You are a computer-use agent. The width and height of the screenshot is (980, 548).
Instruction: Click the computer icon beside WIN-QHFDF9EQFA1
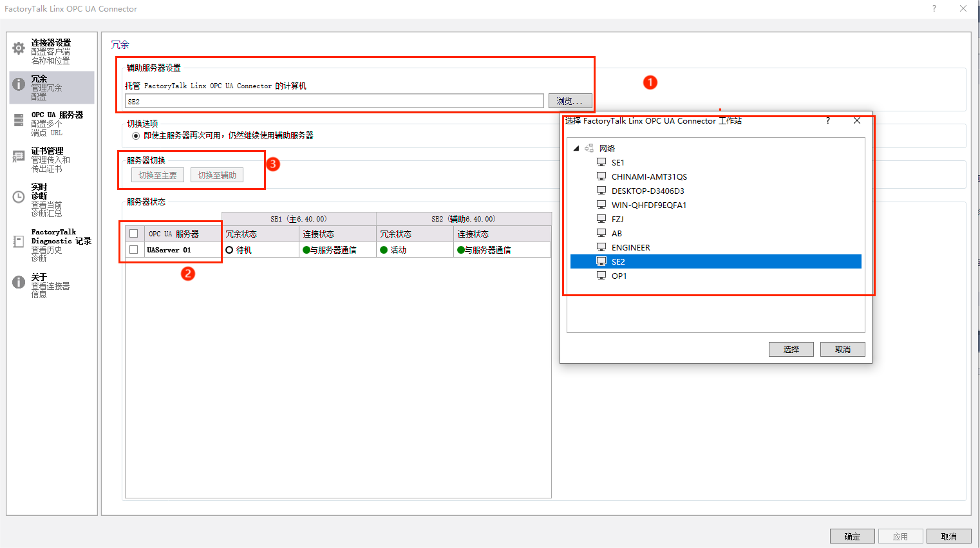click(601, 205)
